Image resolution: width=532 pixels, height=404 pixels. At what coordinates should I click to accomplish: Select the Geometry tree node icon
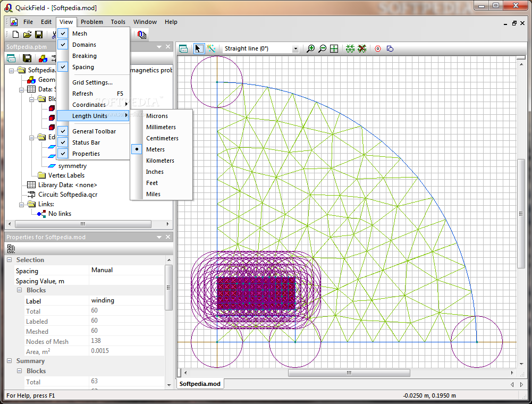coord(31,80)
